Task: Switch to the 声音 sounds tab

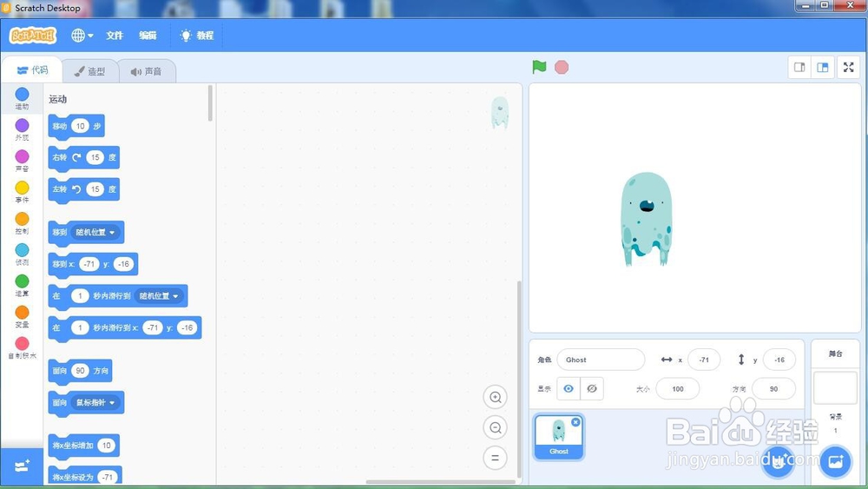Action: click(147, 71)
